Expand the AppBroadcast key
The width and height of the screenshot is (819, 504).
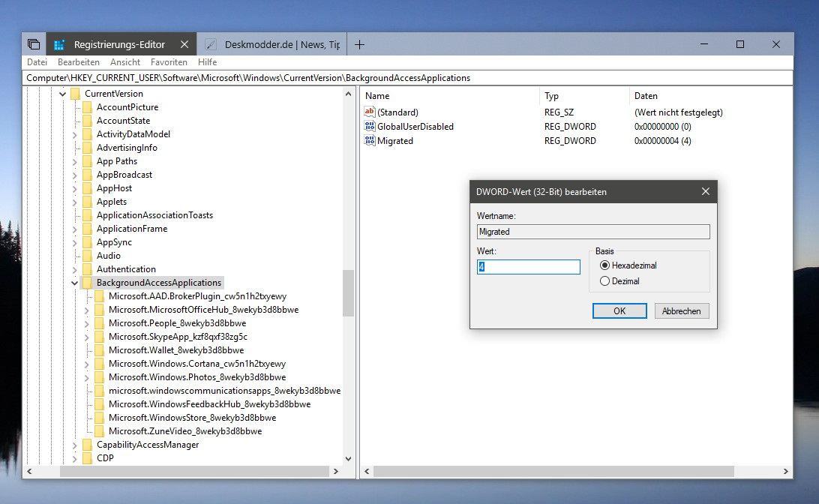[x=75, y=175]
